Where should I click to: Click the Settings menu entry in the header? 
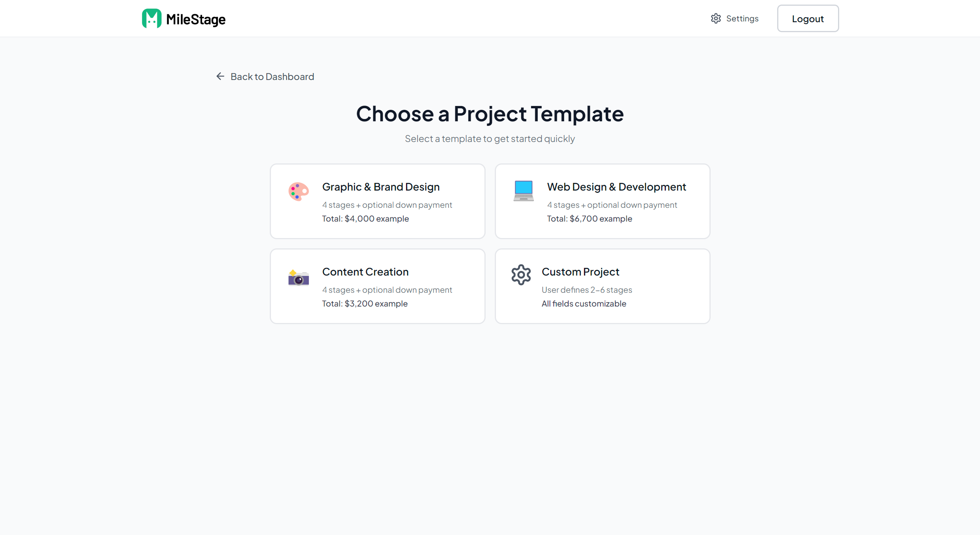(742, 18)
